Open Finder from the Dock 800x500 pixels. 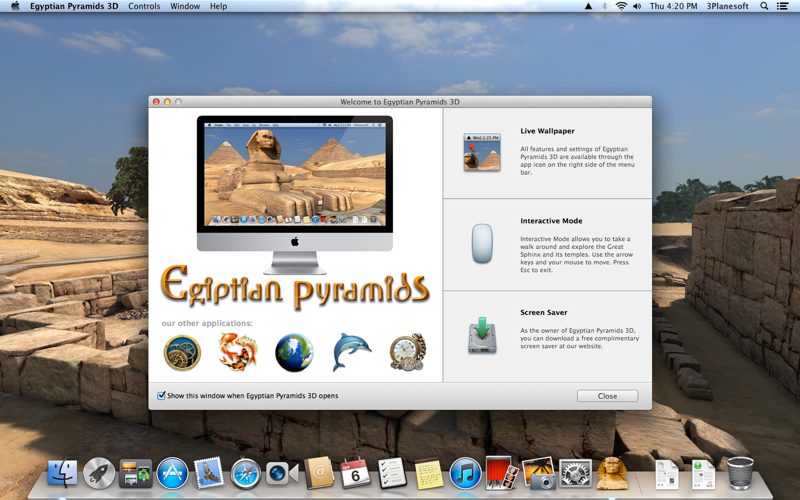click(63, 473)
